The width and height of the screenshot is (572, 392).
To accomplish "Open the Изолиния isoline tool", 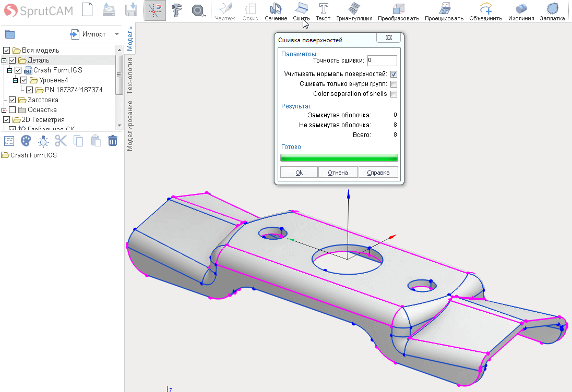I will [521, 12].
